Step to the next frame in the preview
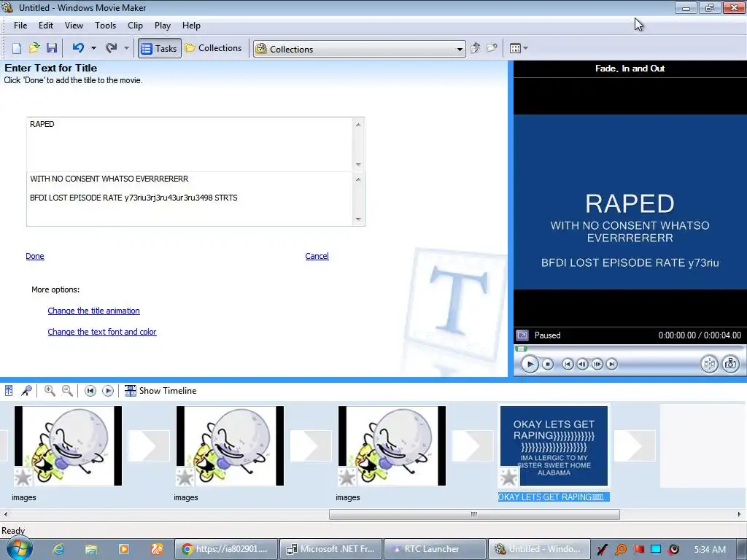The width and height of the screenshot is (747, 560). point(597,365)
